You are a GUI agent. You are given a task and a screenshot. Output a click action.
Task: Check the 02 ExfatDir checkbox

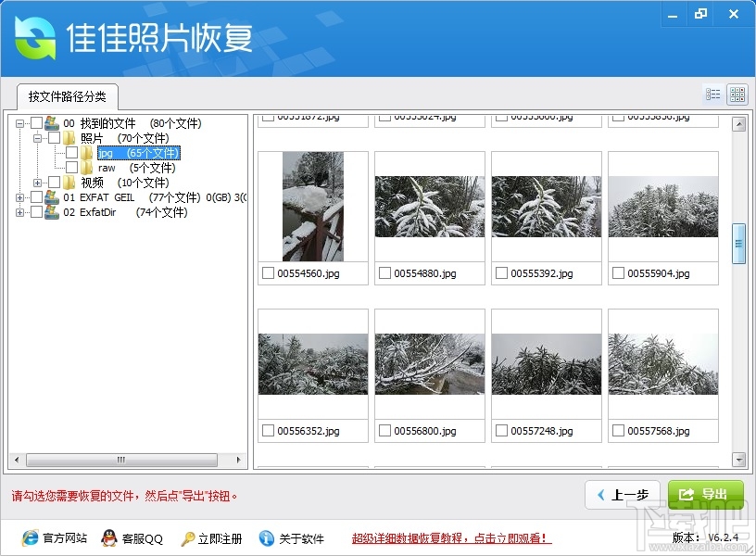[x=37, y=212]
